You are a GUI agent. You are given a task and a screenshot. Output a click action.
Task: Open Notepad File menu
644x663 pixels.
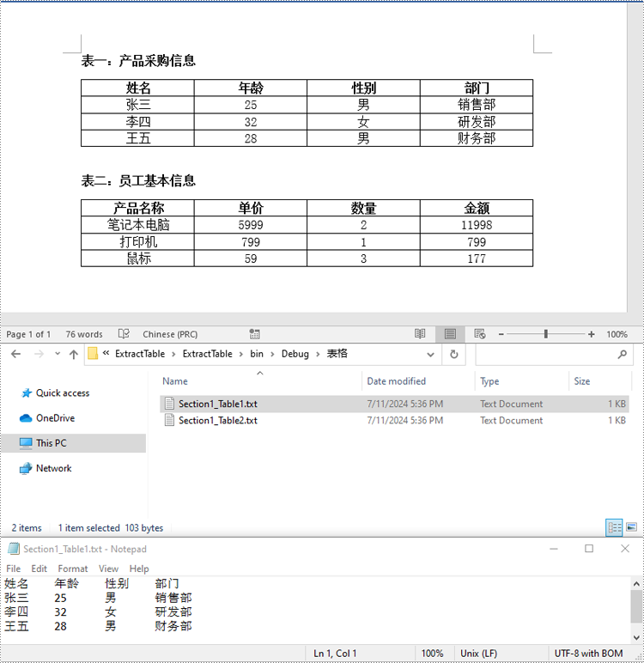coord(13,569)
